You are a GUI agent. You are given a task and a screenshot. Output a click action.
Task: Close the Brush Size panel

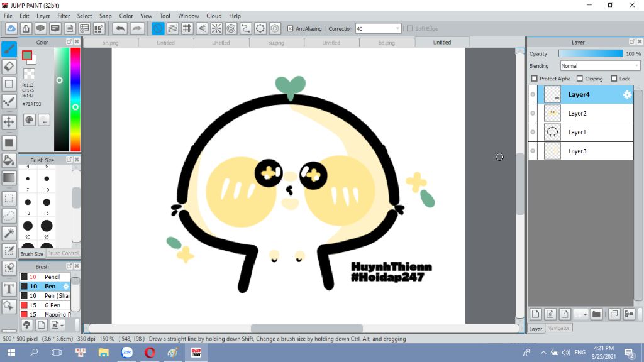(77, 160)
